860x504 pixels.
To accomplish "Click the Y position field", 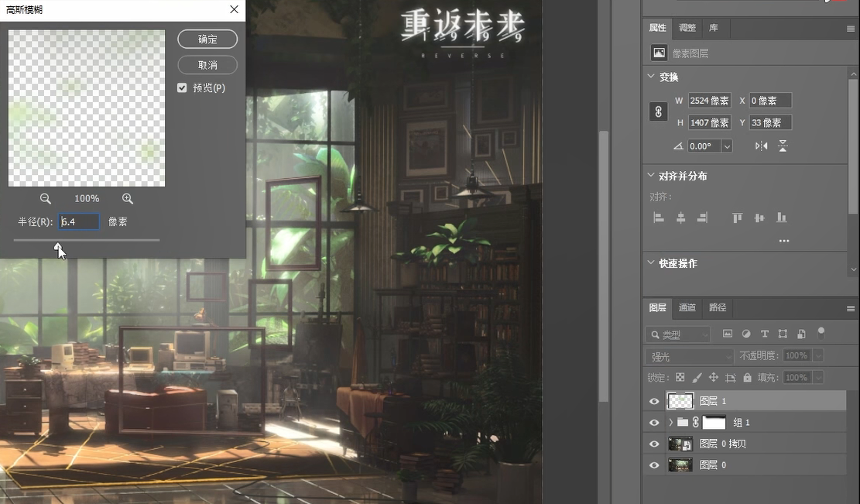I will pyautogui.click(x=771, y=123).
